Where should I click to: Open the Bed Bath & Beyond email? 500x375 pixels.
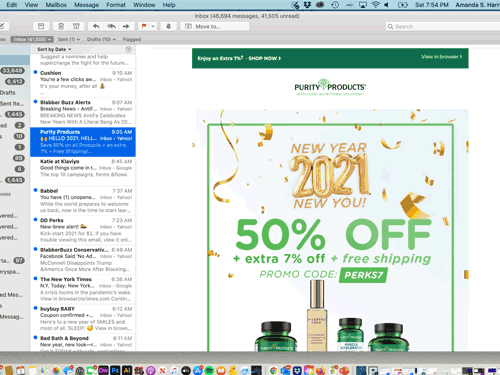pos(83,342)
